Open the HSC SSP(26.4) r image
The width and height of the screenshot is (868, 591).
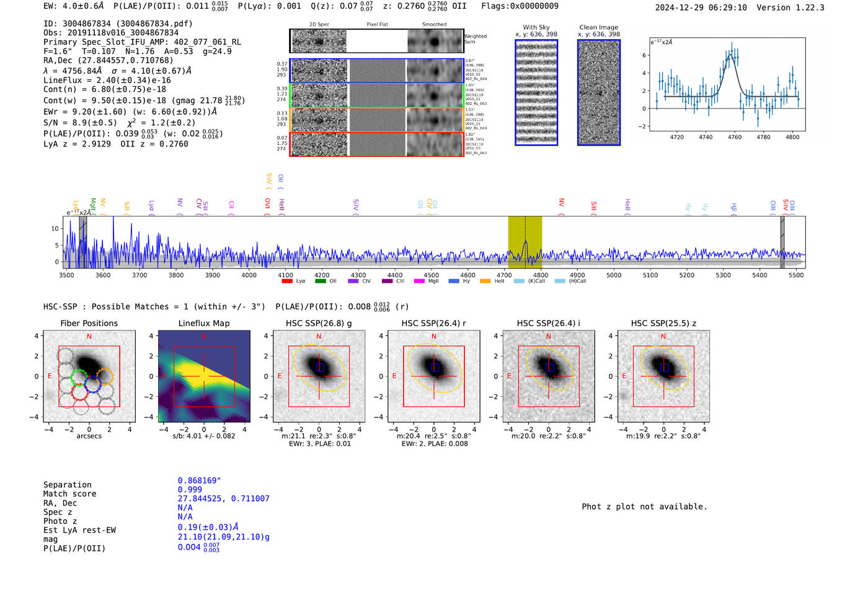434,376
